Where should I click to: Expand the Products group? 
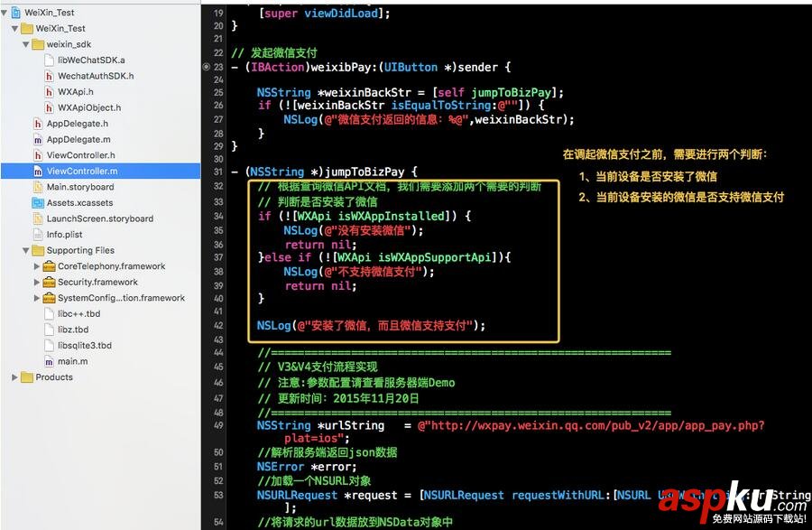tap(14, 377)
